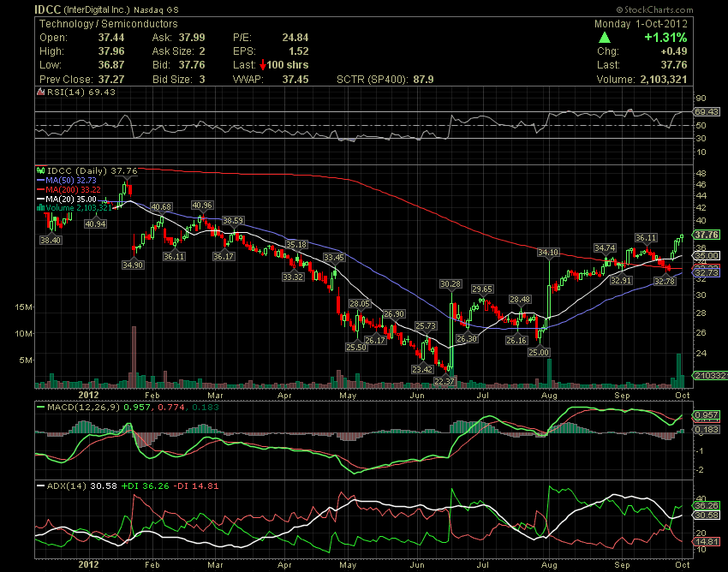Click the 25.50 price label
This screenshot has height=572, width=728.
click(356, 347)
